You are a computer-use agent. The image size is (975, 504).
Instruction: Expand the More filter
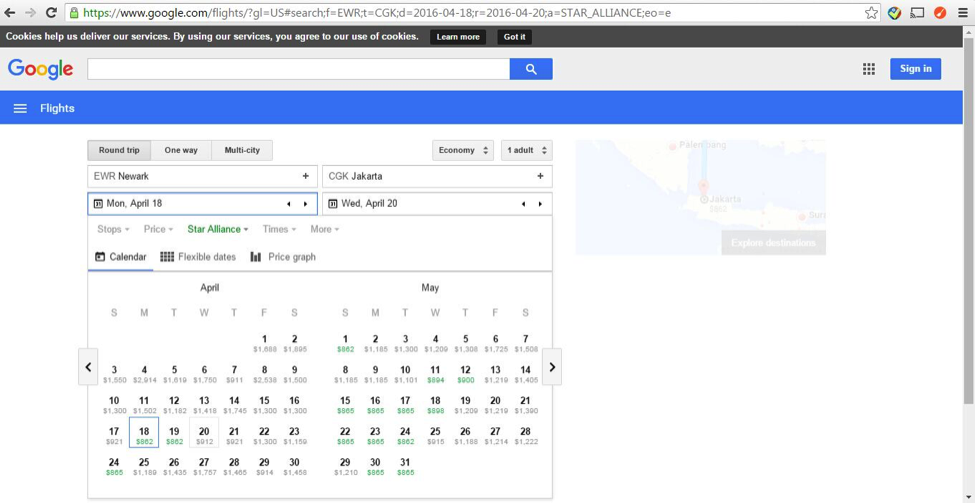click(x=325, y=229)
